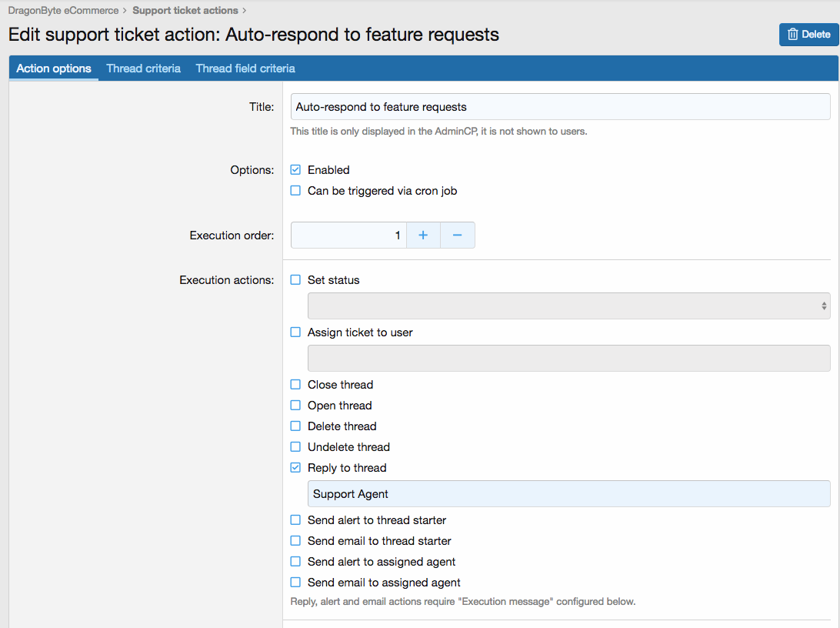Increase execution order with plus icon
The image size is (840, 628).
pos(423,235)
